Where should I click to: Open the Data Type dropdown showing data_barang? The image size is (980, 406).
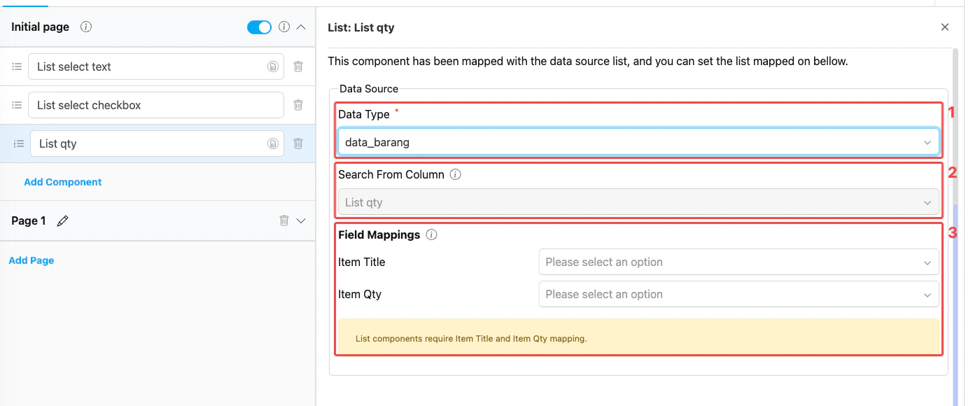[638, 142]
